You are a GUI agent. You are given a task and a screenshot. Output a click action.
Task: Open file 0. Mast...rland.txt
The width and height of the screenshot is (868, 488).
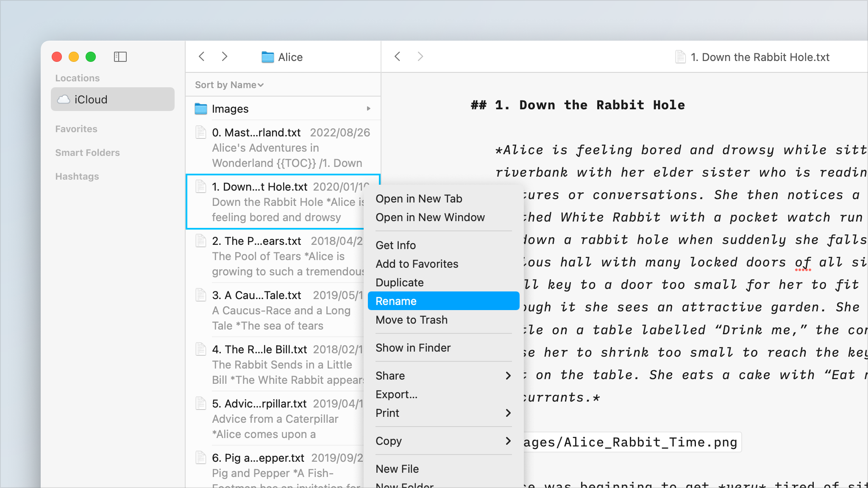point(283,147)
